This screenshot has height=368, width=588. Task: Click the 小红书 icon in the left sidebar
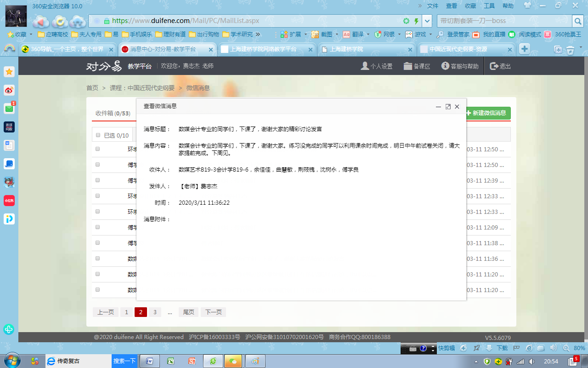pos(9,201)
